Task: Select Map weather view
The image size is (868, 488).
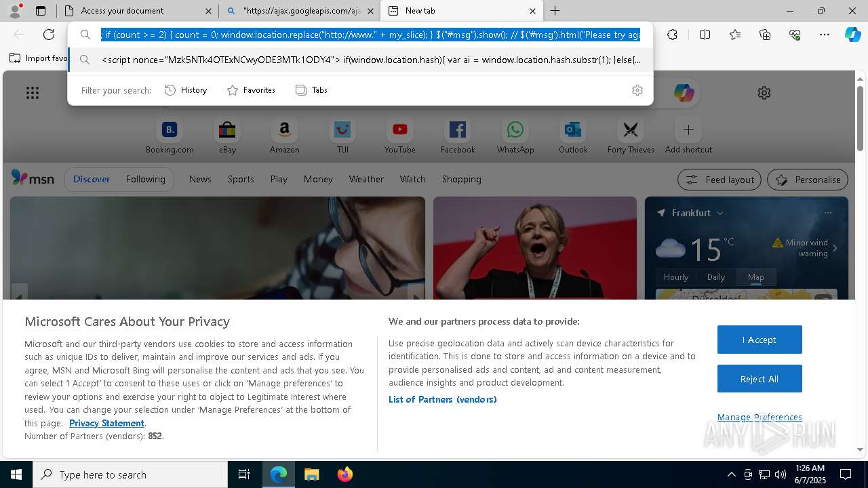Action: coord(755,277)
